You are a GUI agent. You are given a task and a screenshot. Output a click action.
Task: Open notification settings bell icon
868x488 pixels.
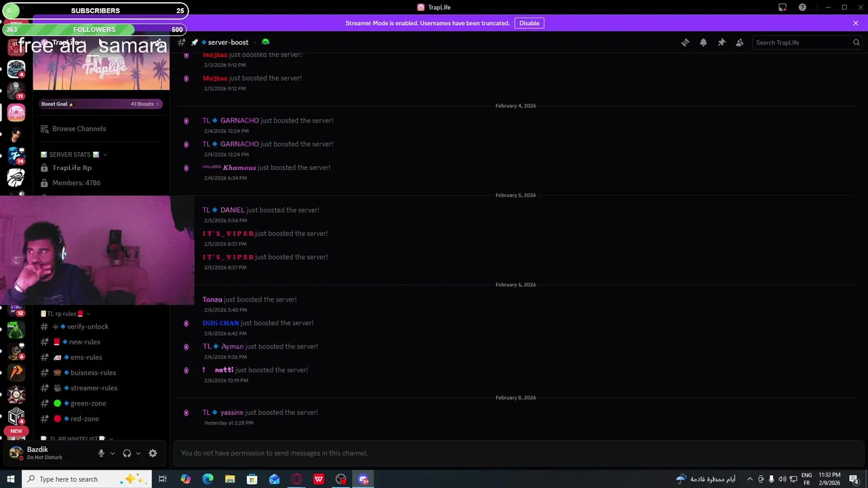click(x=703, y=42)
